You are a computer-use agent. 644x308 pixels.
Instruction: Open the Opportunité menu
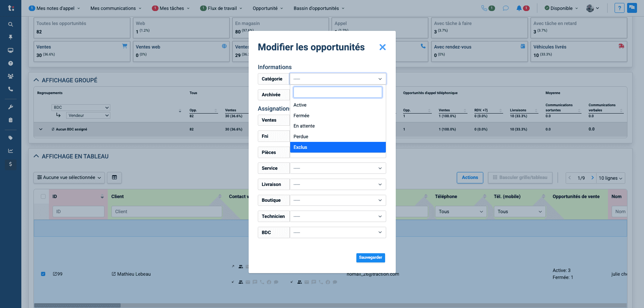pos(268,8)
